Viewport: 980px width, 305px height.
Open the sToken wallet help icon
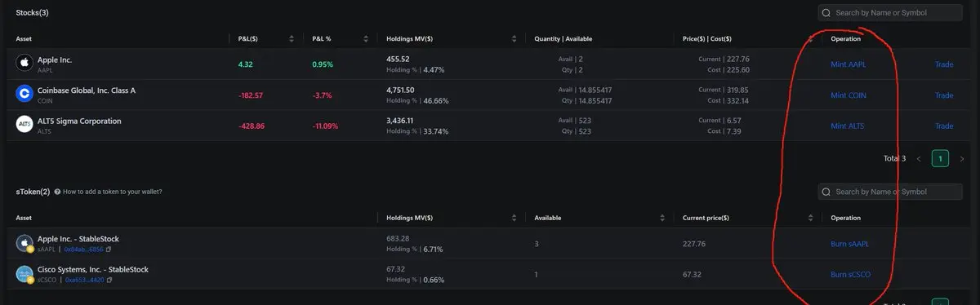coord(57,192)
